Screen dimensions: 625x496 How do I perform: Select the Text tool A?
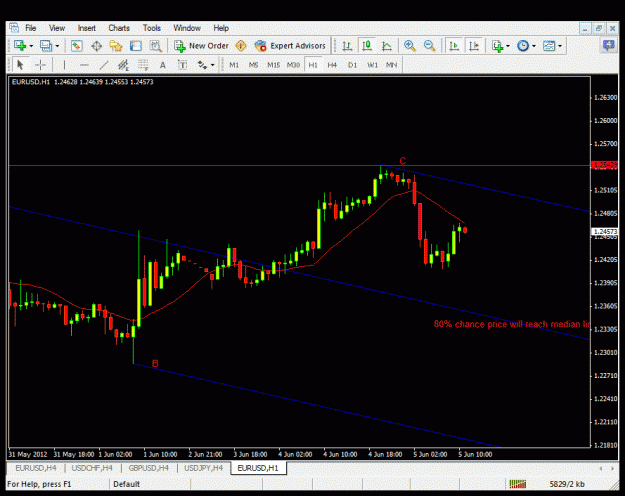pos(163,65)
